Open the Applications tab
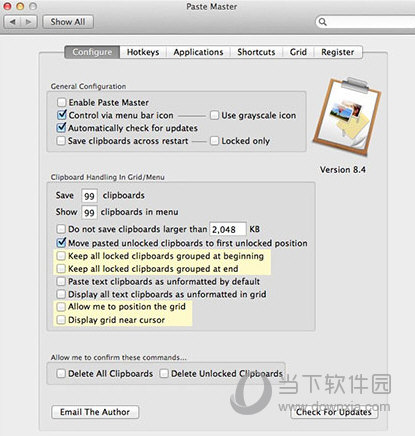The height and width of the screenshot is (436, 415). tap(198, 52)
